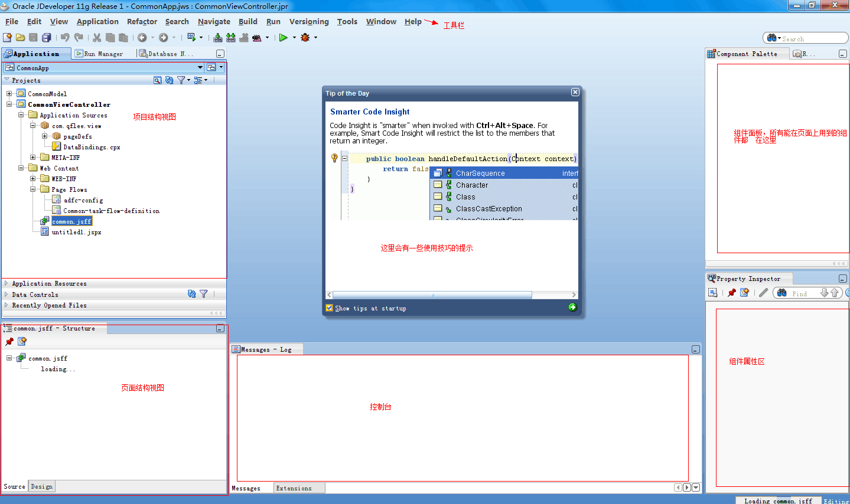Close the Tip of the Day dialog
This screenshot has width=850, height=504.
point(575,92)
